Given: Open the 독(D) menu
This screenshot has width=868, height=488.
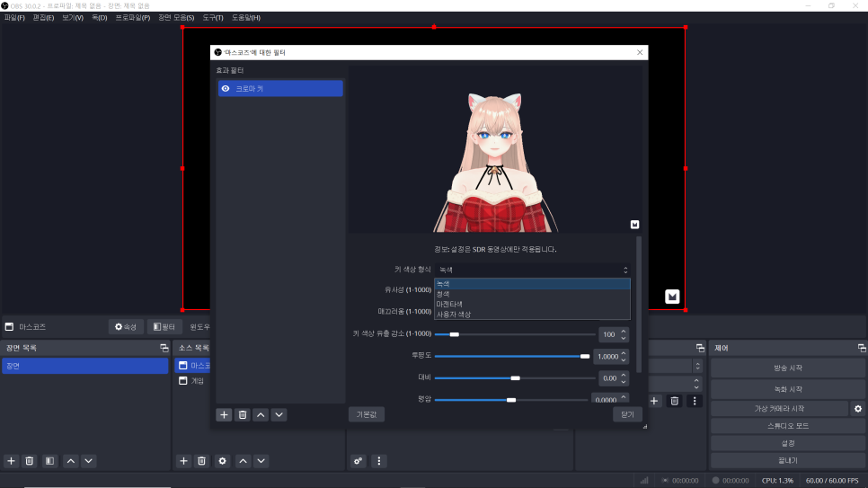Looking at the screenshot, I should tap(100, 18).
